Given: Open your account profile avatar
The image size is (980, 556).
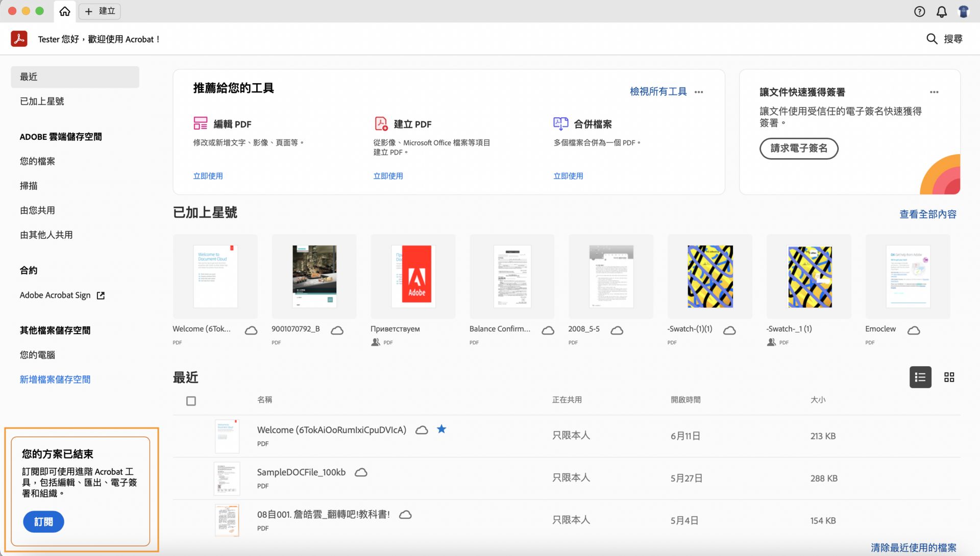Looking at the screenshot, I should pos(964,11).
